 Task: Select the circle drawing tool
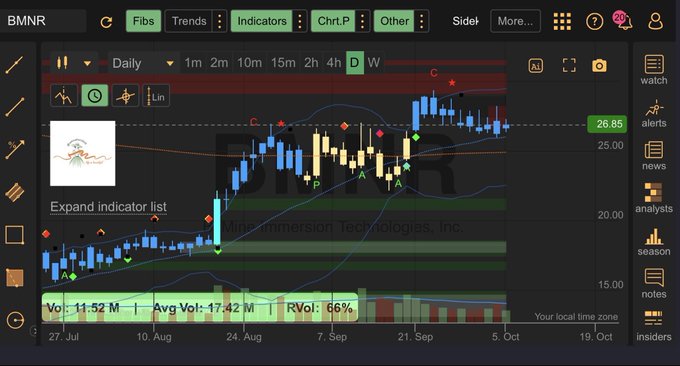(x=16, y=320)
